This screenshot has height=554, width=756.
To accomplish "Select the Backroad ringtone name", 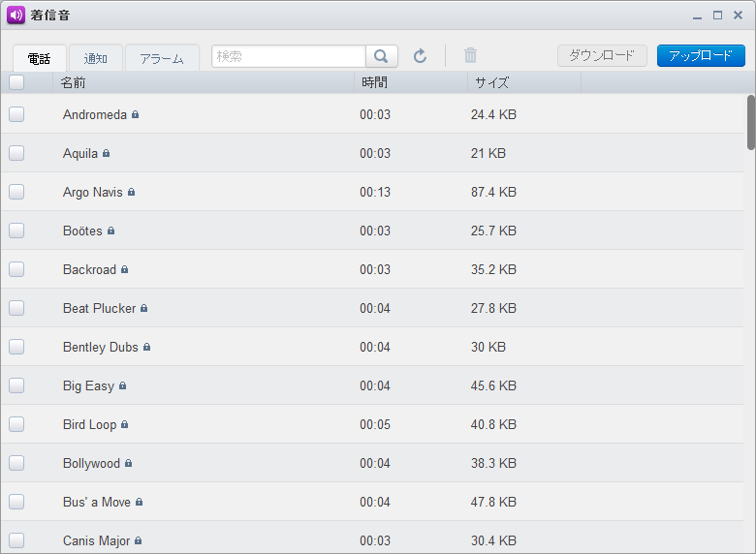I will point(89,269).
